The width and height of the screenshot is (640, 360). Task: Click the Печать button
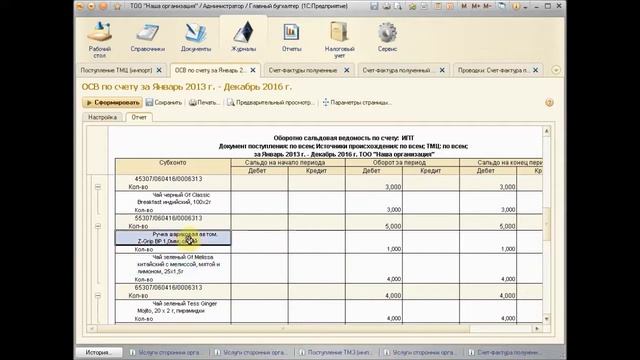[x=204, y=102]
